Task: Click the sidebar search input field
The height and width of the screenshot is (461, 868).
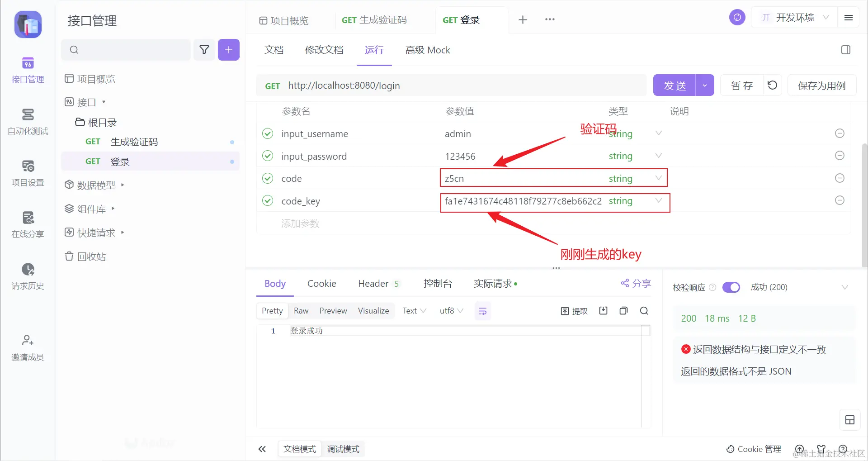Action: click(x=126, y=50)
